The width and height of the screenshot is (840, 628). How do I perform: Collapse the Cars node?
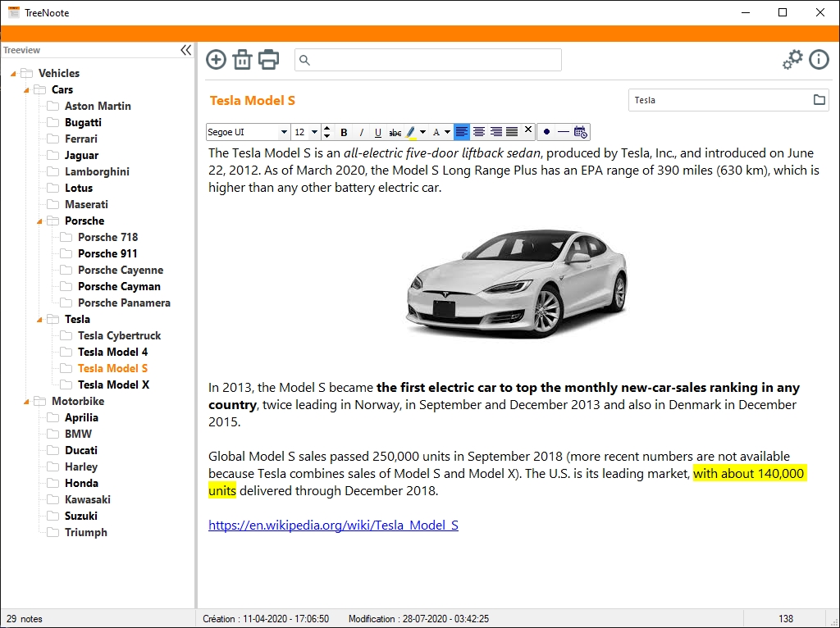[25, 90]
